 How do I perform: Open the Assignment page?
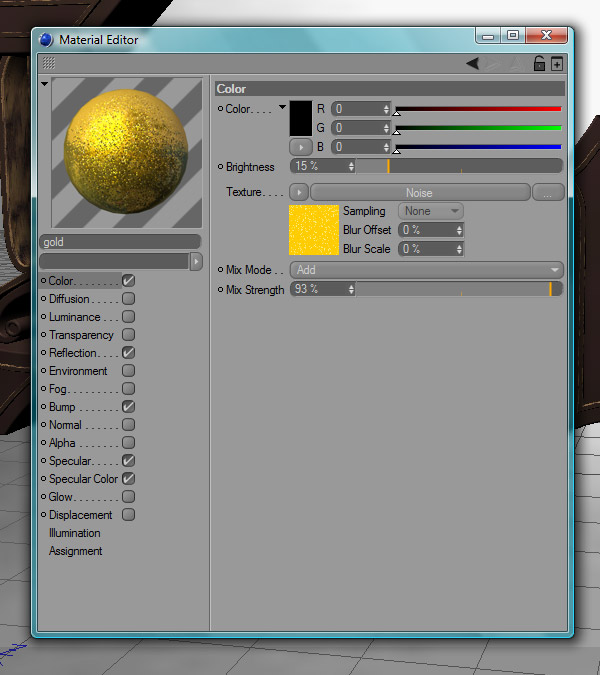75,551
